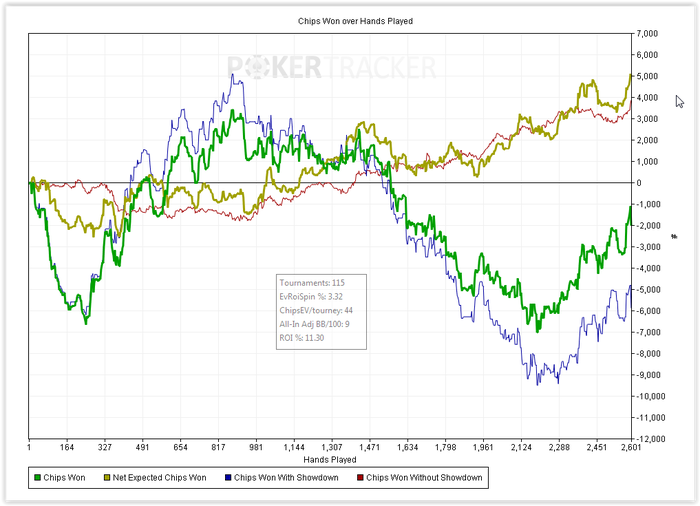This screenshot has height=506, width=700.
Task: Click the yellow Net Expected Chips Won swatch
Action: [x=107, y=478]
